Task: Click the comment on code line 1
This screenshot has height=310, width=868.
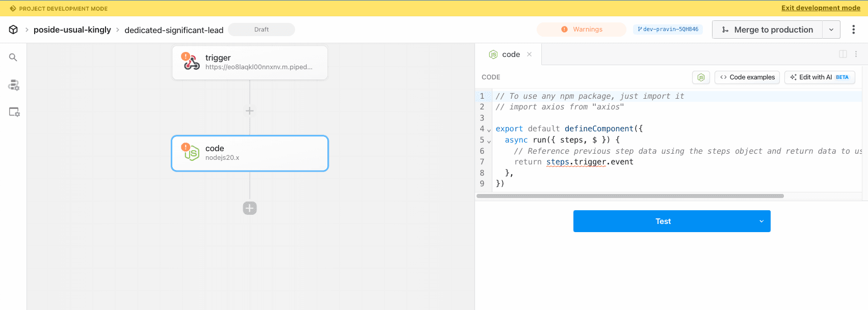Action: [x=590, y=96]
